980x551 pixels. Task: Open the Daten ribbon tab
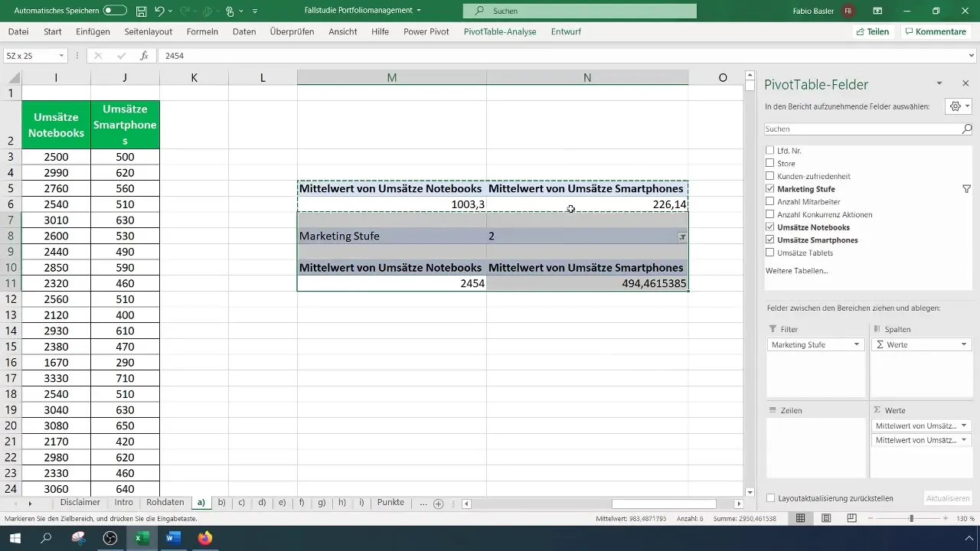[244, 32]
